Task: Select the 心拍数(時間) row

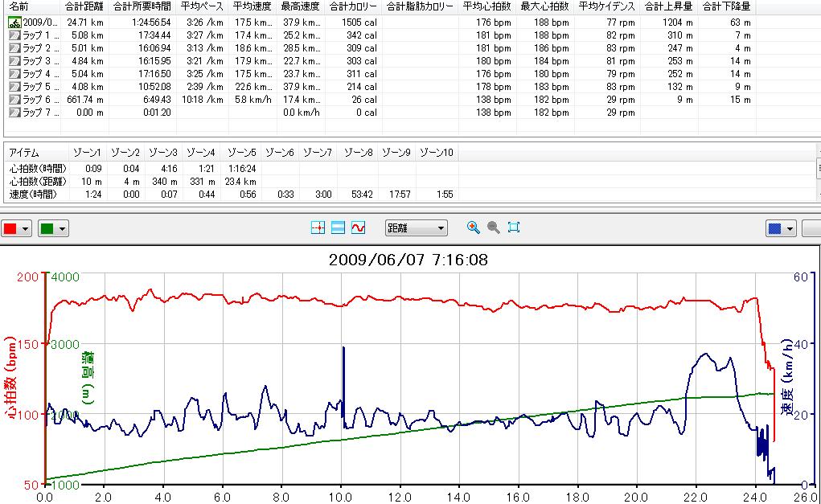Action: pyautogui.click(x=231, y=169)
